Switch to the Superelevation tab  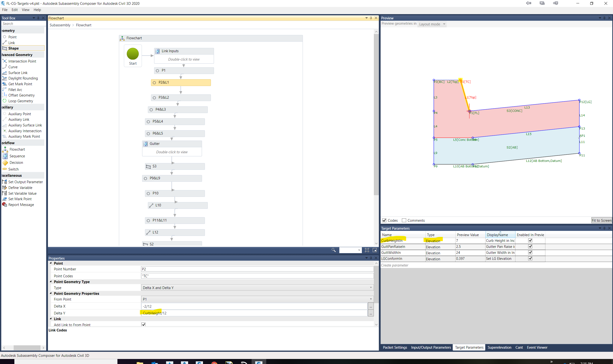(499, 347)
